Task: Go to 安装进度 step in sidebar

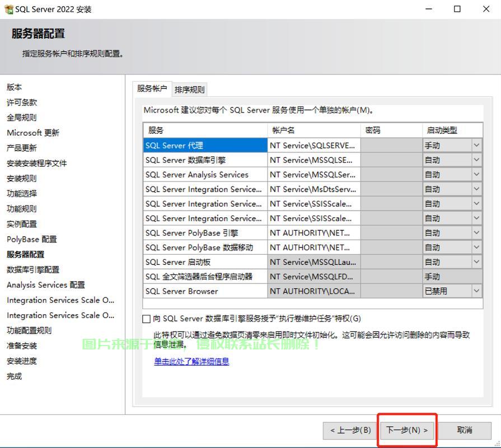Action: click(x=22, y=361)
